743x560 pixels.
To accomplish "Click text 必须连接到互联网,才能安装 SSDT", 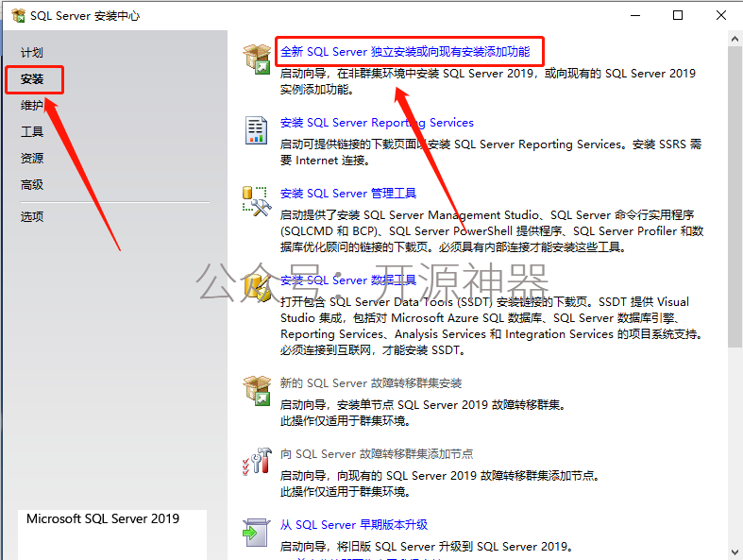I will point(373,350).
